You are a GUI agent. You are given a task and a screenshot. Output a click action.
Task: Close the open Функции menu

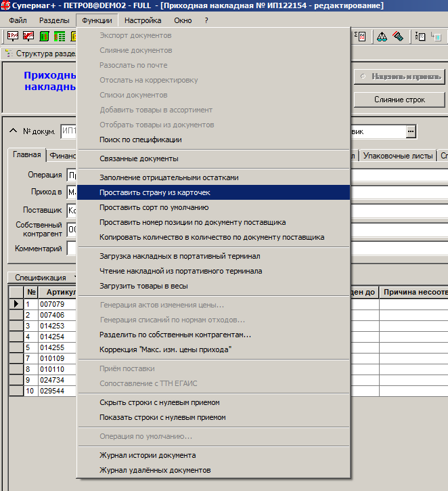tap(97, 20)
